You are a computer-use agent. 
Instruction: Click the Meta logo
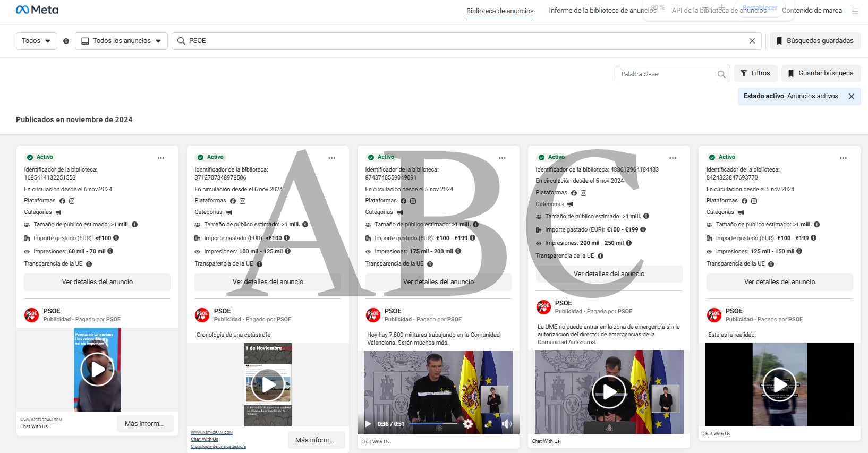point(37,10)
